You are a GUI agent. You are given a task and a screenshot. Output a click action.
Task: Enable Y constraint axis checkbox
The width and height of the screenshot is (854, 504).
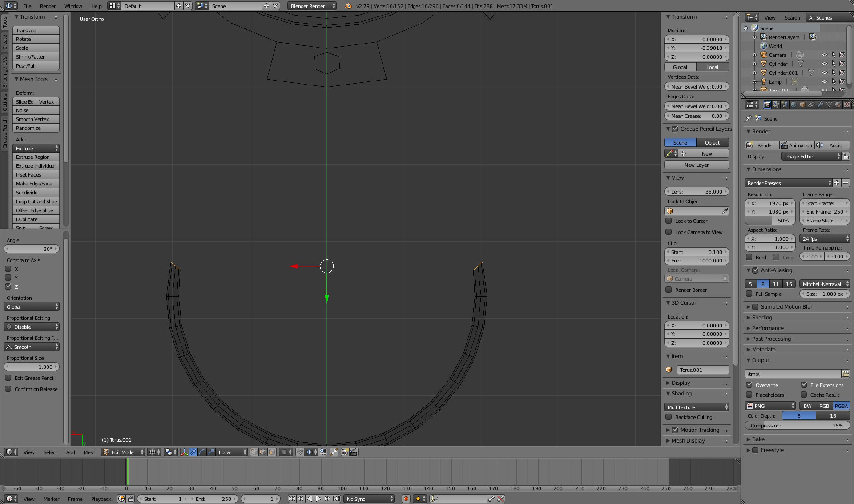pos(8,278)
